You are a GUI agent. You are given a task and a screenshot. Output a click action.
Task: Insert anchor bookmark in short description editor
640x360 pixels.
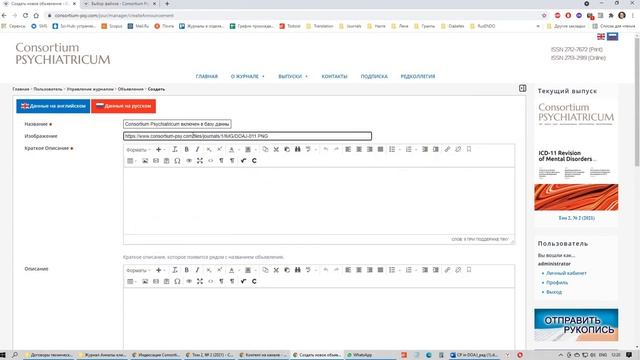pos(469,149)
